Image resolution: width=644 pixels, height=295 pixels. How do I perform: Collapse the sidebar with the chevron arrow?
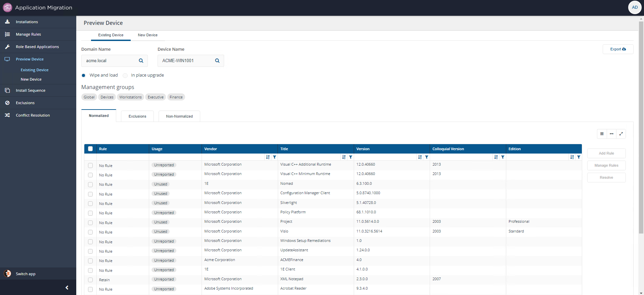click(x=67, y=288)
